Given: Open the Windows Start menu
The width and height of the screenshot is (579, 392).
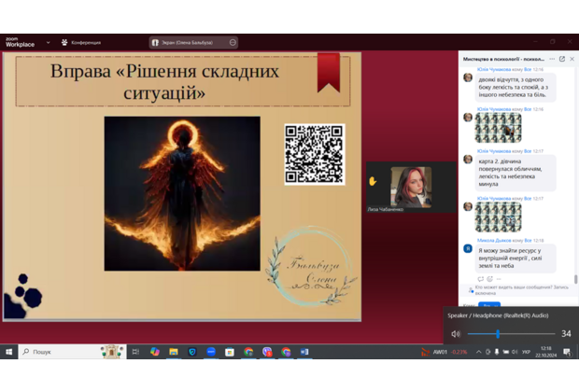Looking at the screenshot, I should tap(10, 352).
